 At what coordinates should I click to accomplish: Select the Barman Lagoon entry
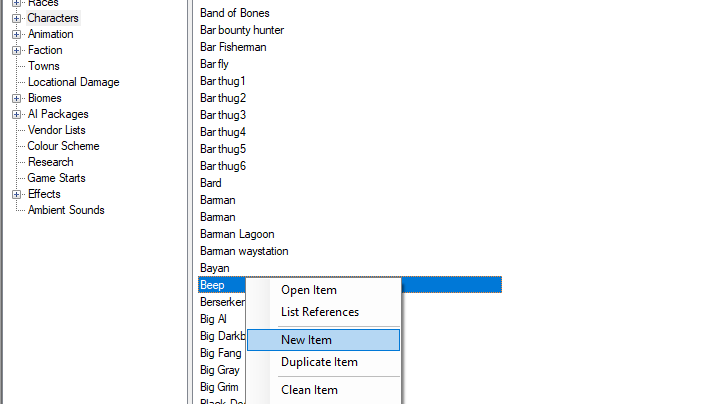[236, 234]
